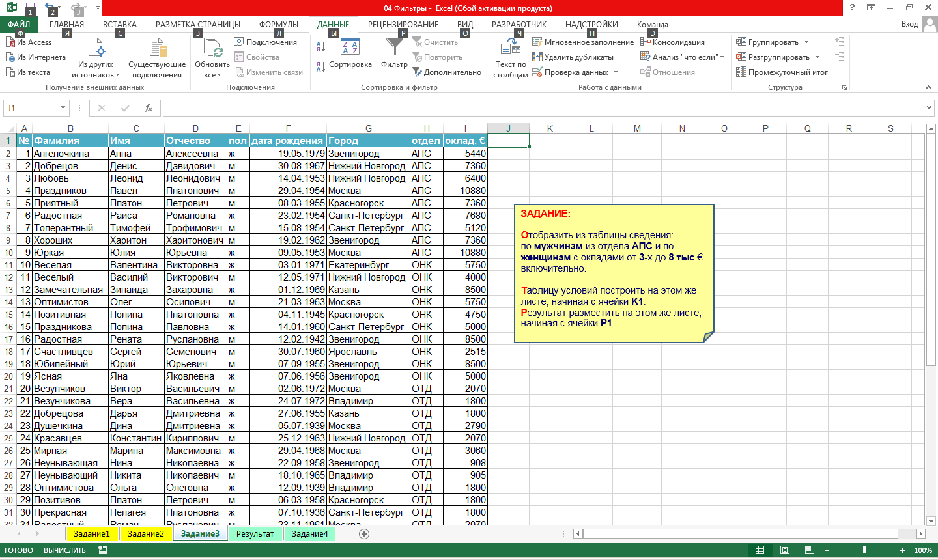Select column header G
Image resolution: width=938 pixels, height=560 pixels.
(x=369, y=128)
